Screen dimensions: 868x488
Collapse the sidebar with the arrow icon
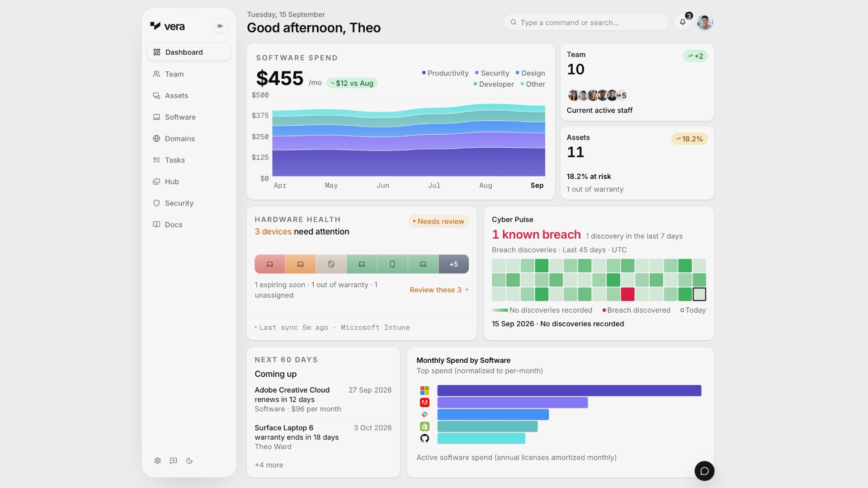(x=220, y=26)
